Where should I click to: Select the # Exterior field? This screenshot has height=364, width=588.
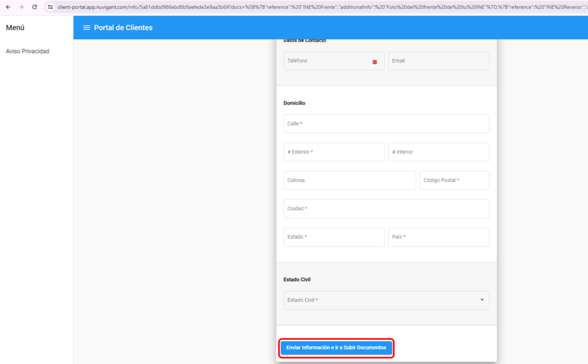coord(334,152)
